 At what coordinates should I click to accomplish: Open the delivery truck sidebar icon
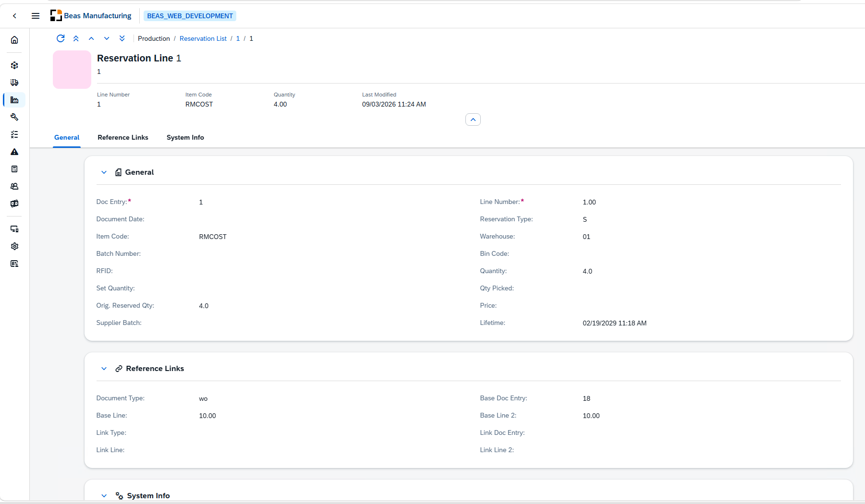click(14, 83)
